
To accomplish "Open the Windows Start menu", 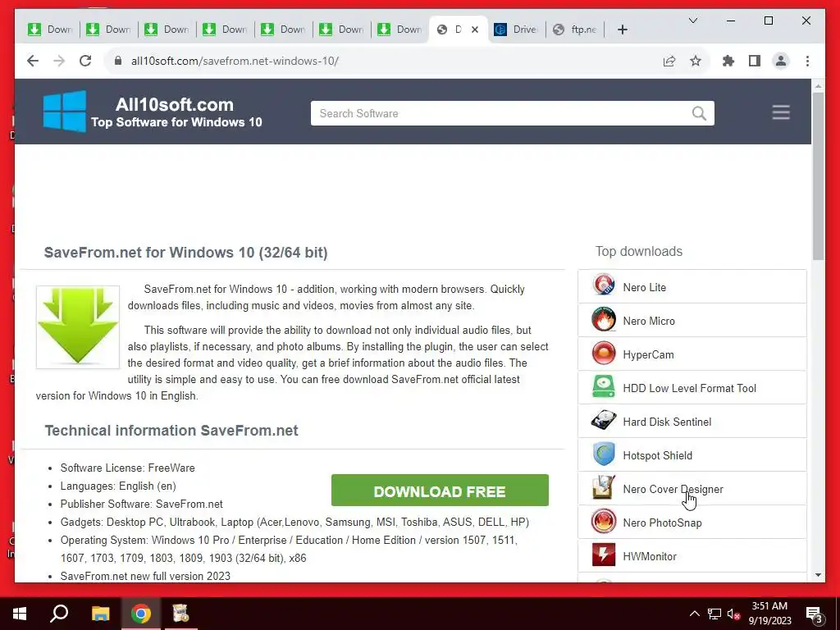I will point(20,614).
